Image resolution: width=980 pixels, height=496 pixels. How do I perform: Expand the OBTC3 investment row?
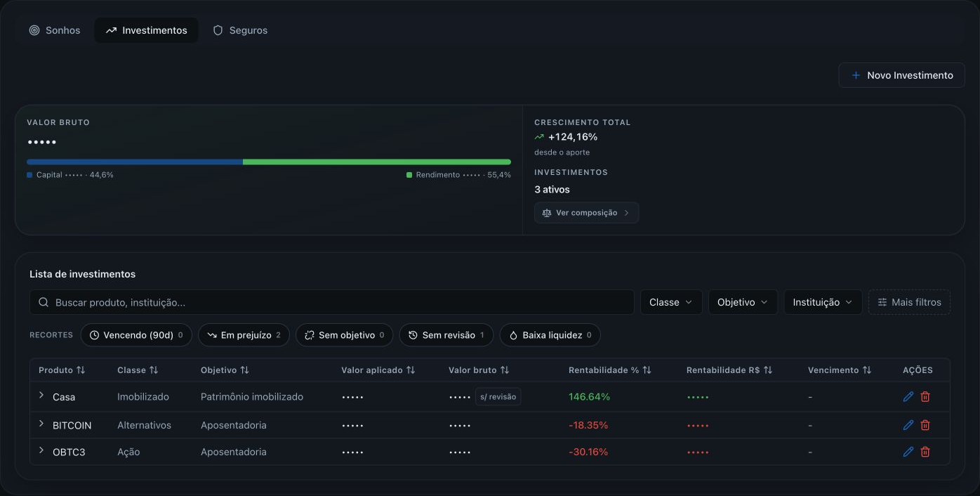(x=41, y=451)
